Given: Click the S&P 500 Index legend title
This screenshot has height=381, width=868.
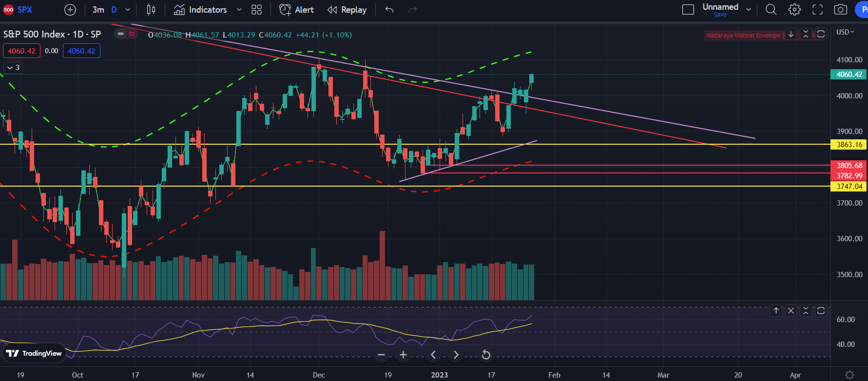Looking at the screenshot, I should (x=52, y=34).
